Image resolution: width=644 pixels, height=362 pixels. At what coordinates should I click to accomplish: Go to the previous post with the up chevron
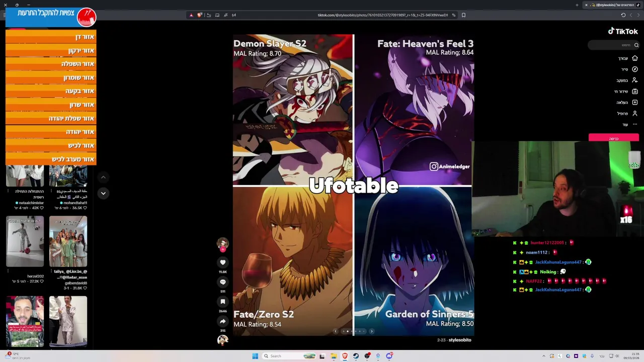coord(103,177)
